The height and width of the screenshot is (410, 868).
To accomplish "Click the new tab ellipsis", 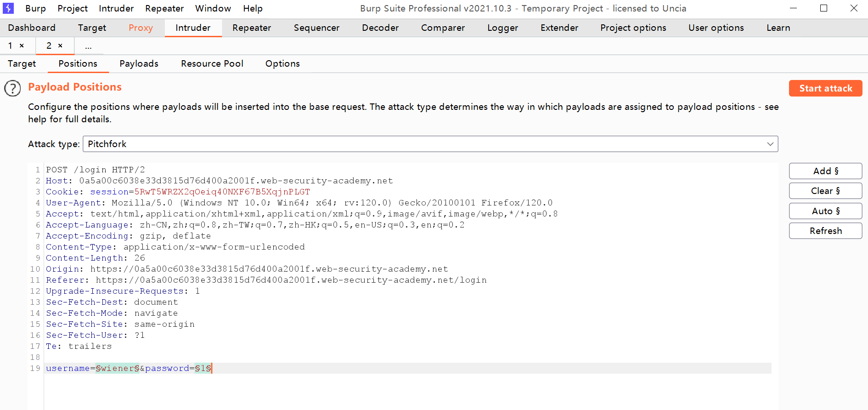I will coord(88,46).
